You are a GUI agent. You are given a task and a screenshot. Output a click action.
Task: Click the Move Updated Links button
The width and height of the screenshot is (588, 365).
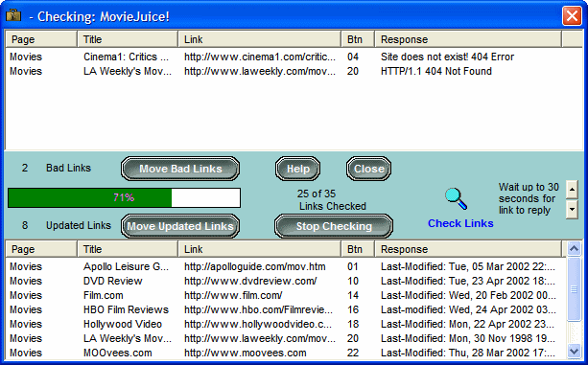pyautogui.click(x=180, y=226)
